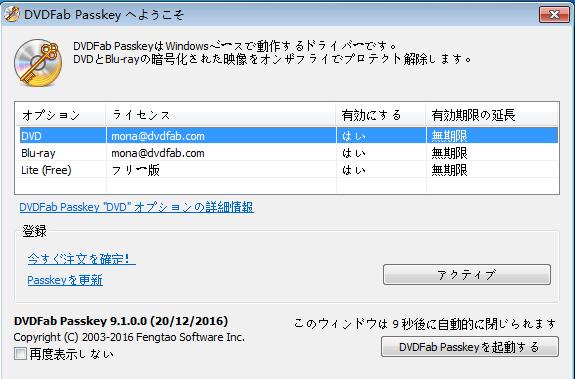Click はい in the DVD row

coord(354,136)
